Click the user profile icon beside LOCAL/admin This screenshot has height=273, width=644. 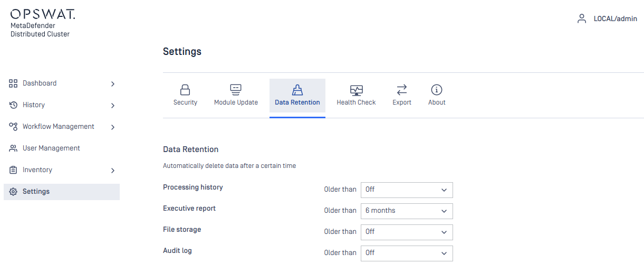coord(582,19)
